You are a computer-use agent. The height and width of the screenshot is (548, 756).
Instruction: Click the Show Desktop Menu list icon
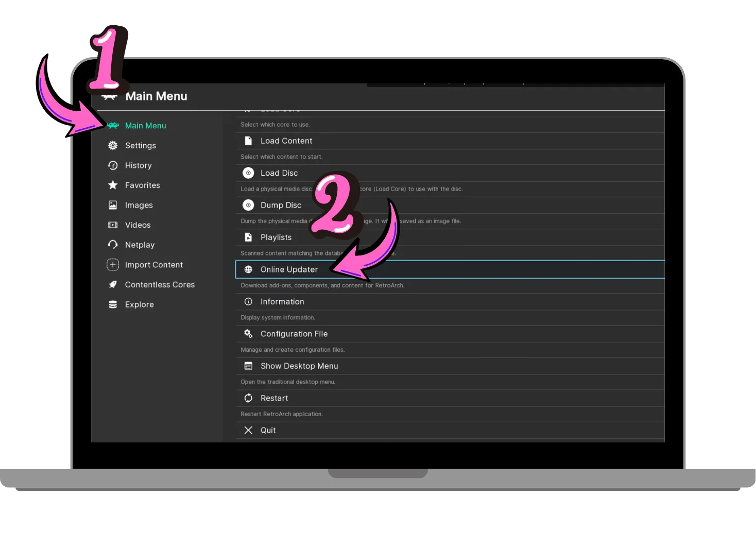click(x=248, y=366)
